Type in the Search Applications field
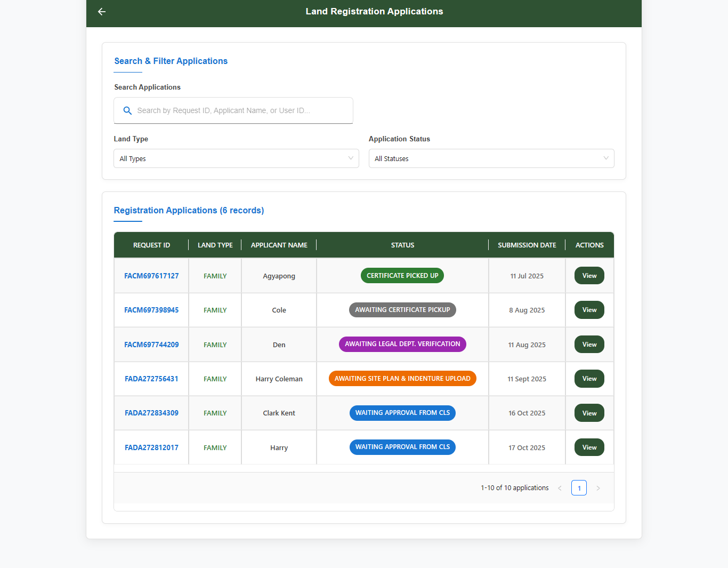 [240, 110]
